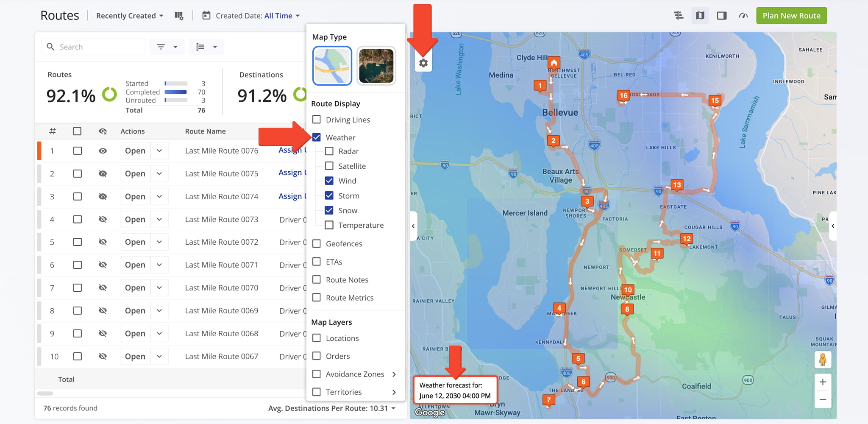
Task: Select stop marker 13 on the map
Action: point(677,185)
